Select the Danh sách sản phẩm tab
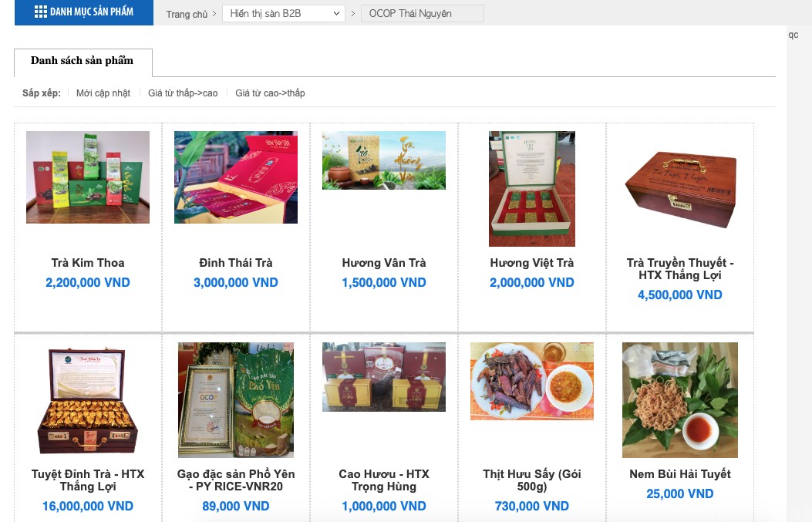 pos(82,61)
